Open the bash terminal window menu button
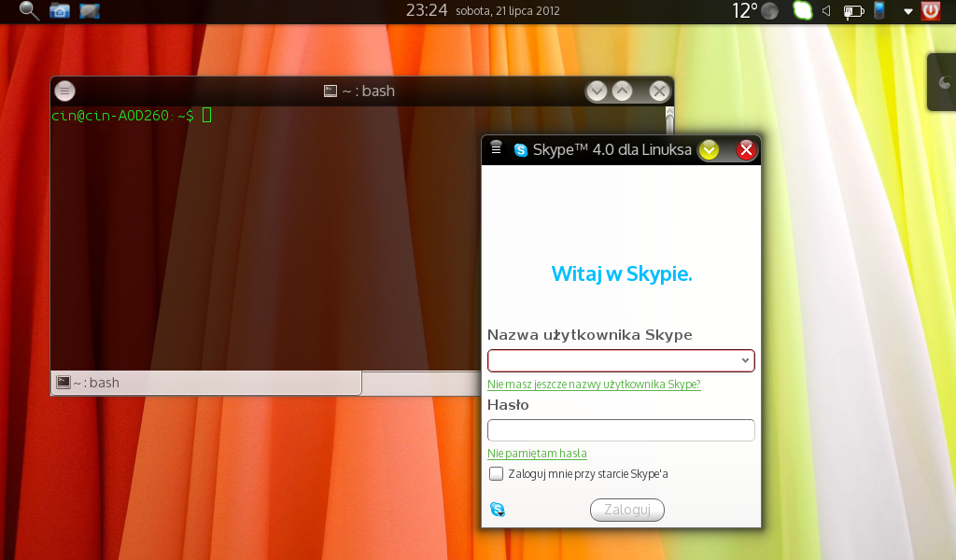Screen dimensions: 956x560 coord(64,91)
